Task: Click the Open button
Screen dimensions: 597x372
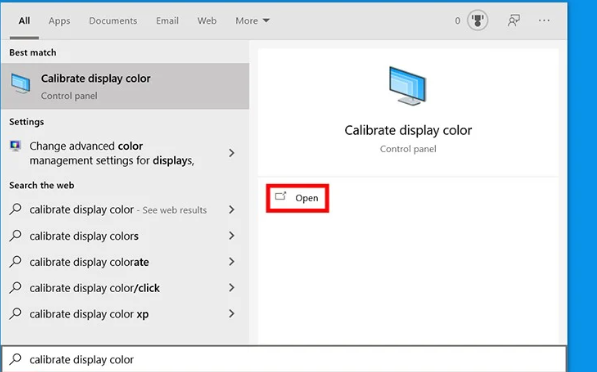Action: point(297,198)
